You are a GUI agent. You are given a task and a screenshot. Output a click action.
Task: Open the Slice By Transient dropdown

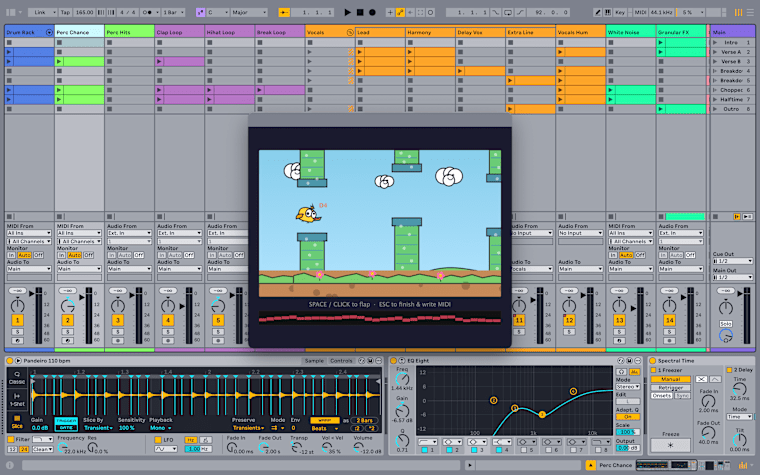coord(98,428)
